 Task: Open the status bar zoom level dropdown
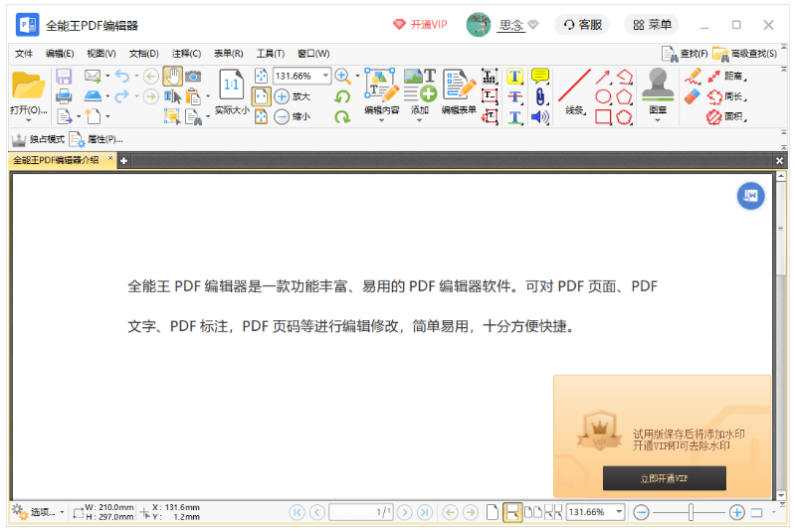tap(619, 512)
